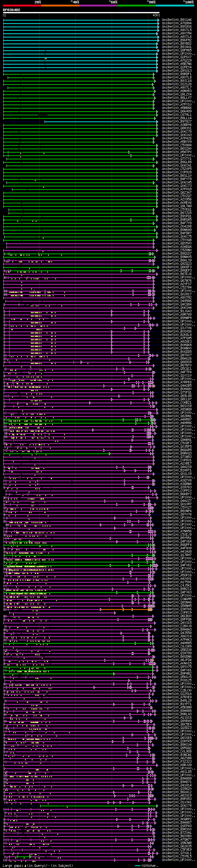Click the orange ~40% legend segment
Image resolution: width=197 pixels, height=868 pixels.
pos(60,6)
